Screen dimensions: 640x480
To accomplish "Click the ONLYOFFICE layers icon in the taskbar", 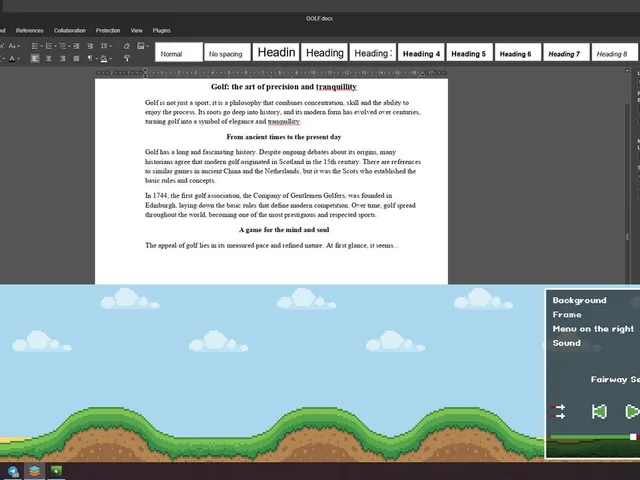I will click(34, 471).
